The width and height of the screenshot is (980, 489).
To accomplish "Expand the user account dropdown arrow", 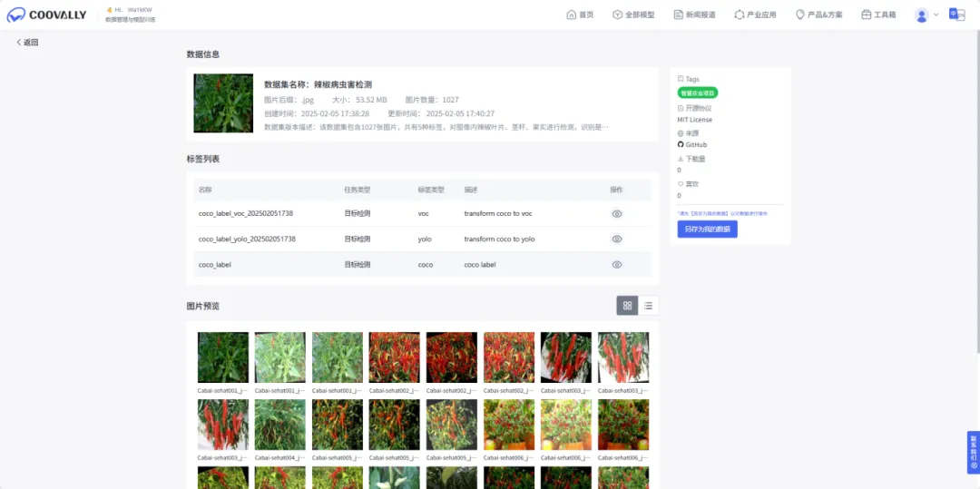I will click(x=936, y=15).
